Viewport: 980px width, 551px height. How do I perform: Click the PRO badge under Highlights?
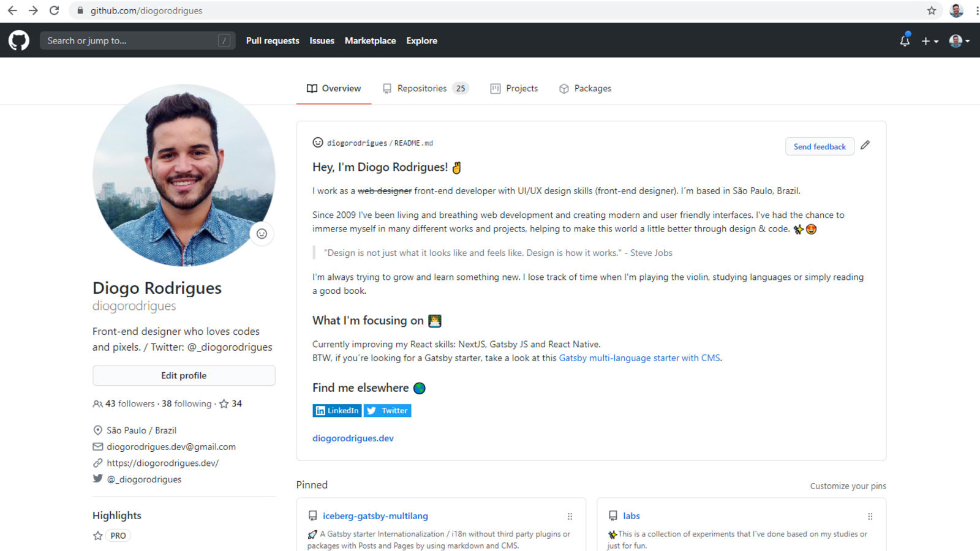[x=118, y=536]
